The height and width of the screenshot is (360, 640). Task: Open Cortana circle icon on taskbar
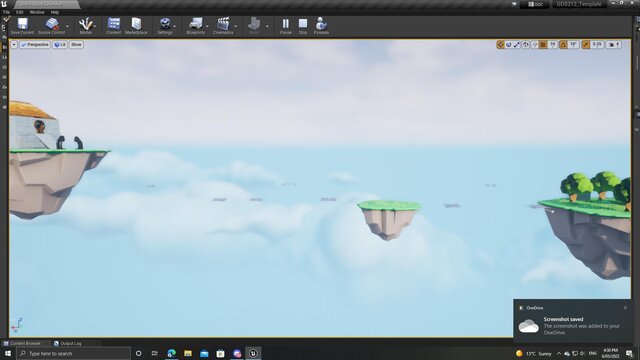click(x=138, y=353)
